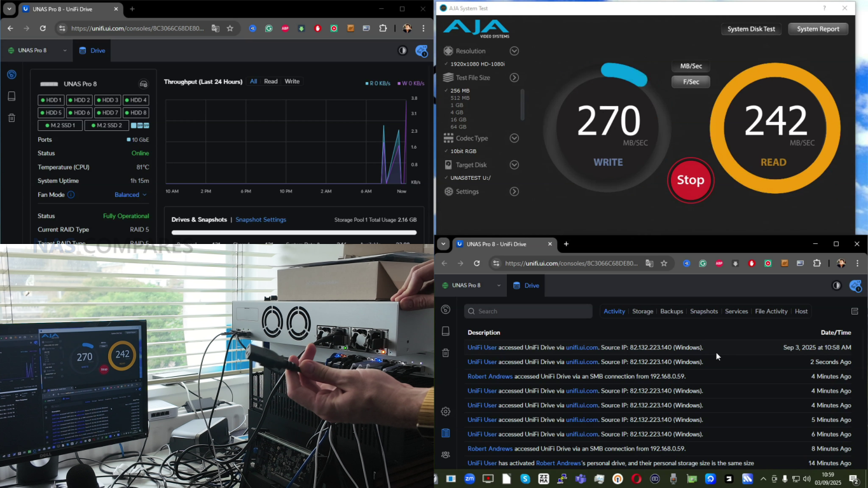Switch AJA units to MB/Sec

(x=691, y=66)
